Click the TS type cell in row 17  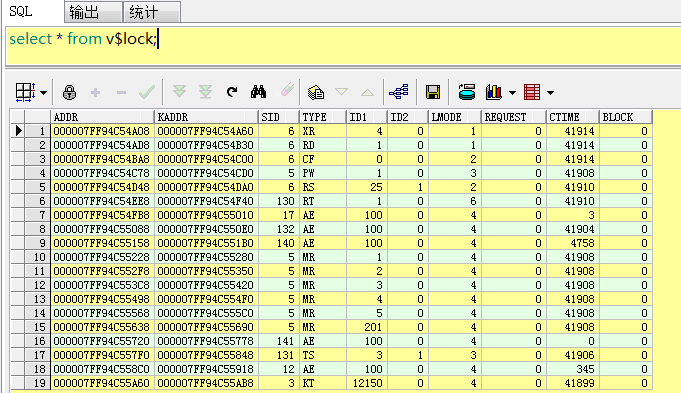tap(323, 355)
